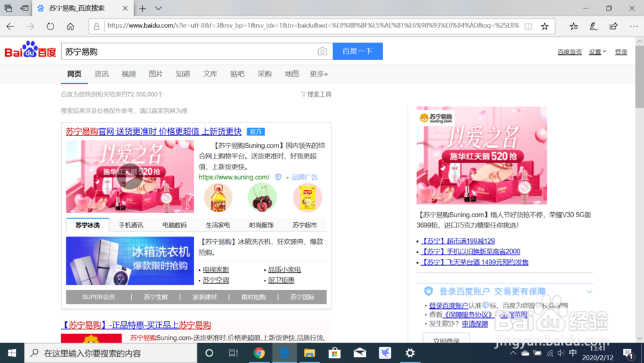Go to Home via house icon
Viewport: 644px width, 363px height.
[x=70, y=26]
